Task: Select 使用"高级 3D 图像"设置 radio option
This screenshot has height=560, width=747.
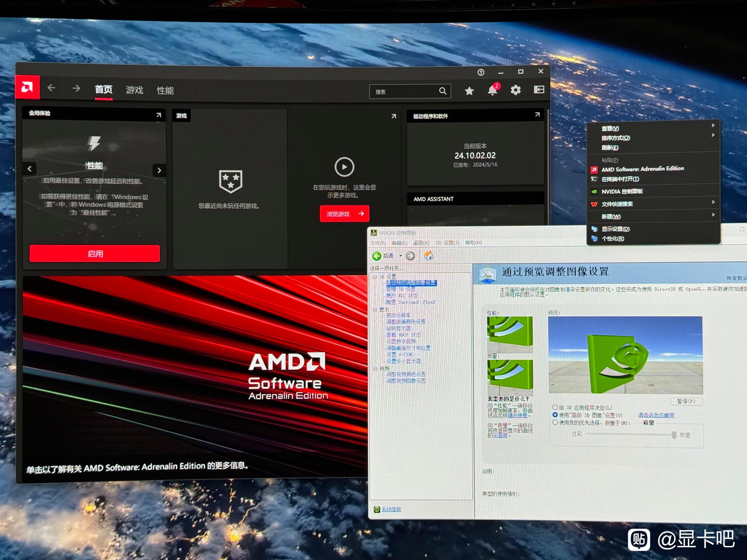Action: (555, 415)
